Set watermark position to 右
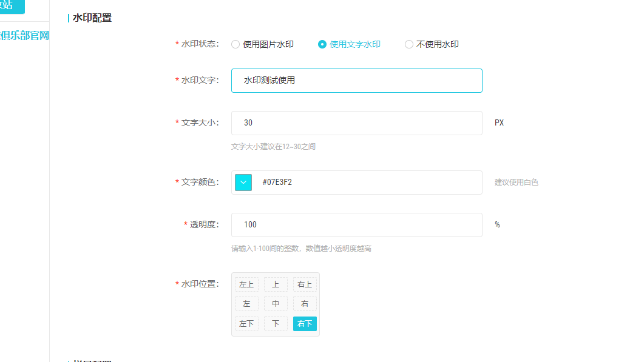Screen dimensions: 644x362 [x=305, y=304]
